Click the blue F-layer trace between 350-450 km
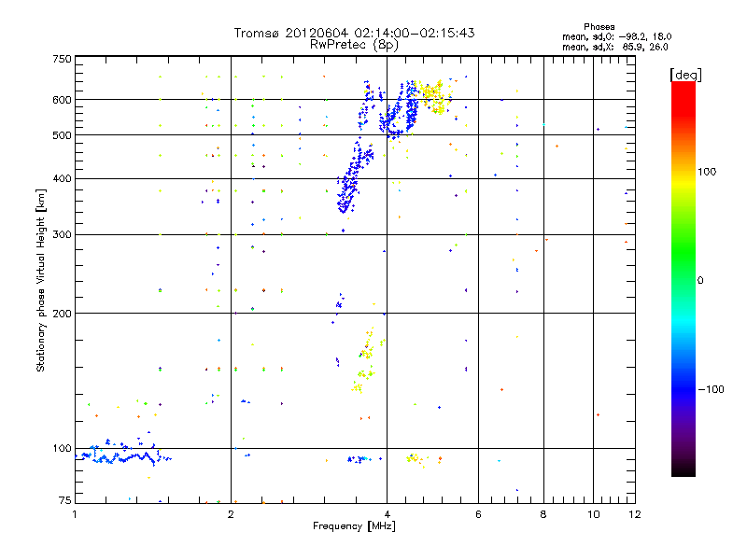This screenshot has width=747, height=560. pyautogui.click(x=355, y=176)
